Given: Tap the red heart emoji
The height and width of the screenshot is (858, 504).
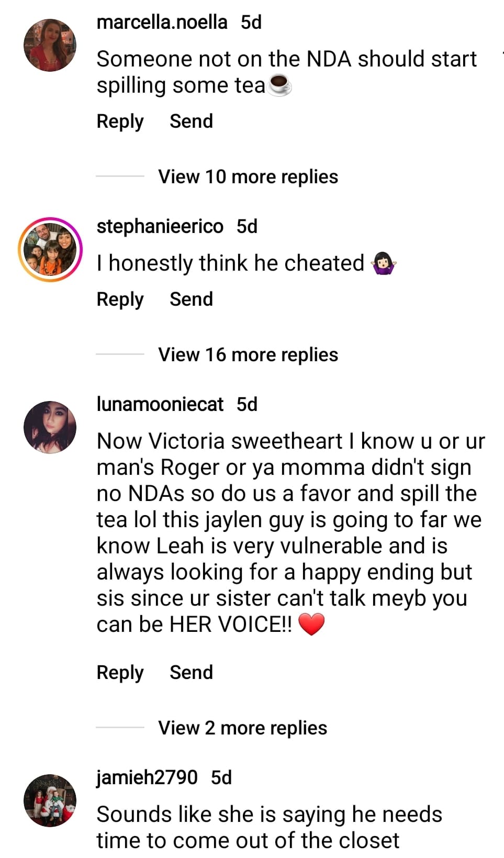Looking at the screenshot, I should coord(311,625).
